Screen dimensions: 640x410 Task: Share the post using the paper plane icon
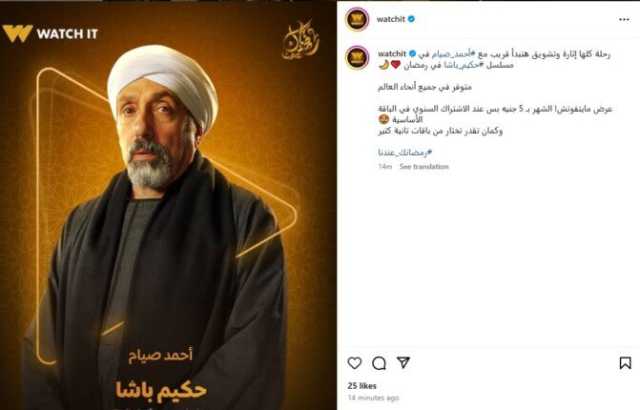(x=403, y=362)
